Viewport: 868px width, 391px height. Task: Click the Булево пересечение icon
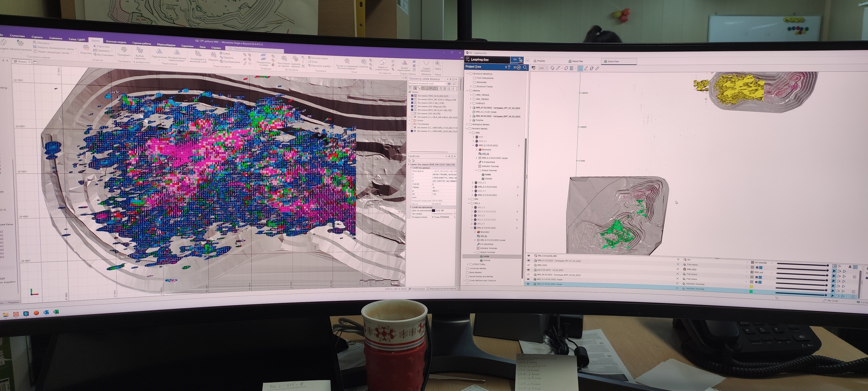pyautogui.click(x=404, y=62)
